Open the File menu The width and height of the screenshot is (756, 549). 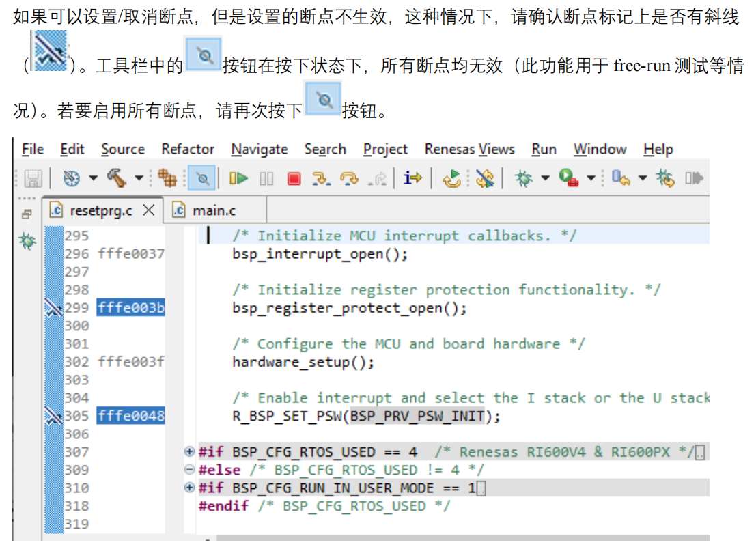(33, 150)
